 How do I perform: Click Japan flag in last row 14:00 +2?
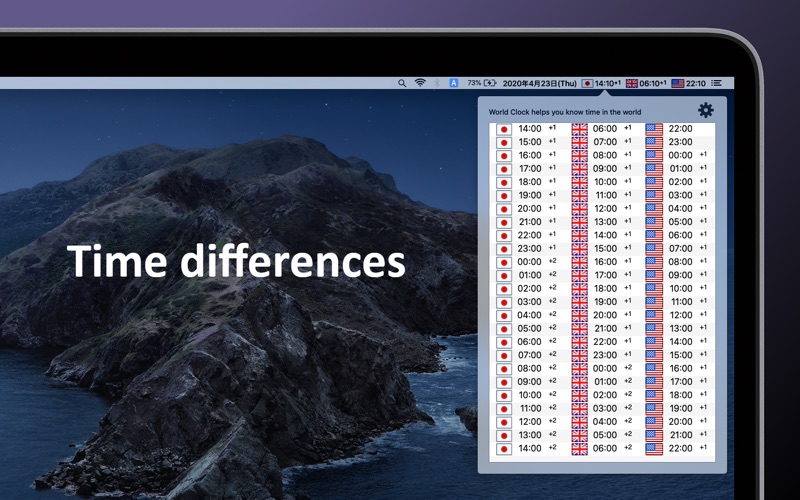(x=504, y=448)
